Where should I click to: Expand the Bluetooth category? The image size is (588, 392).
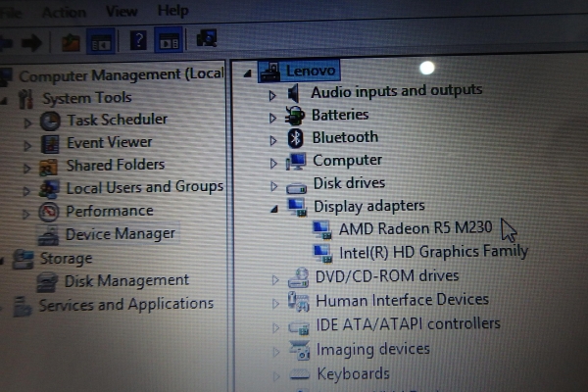pos(273,141)
